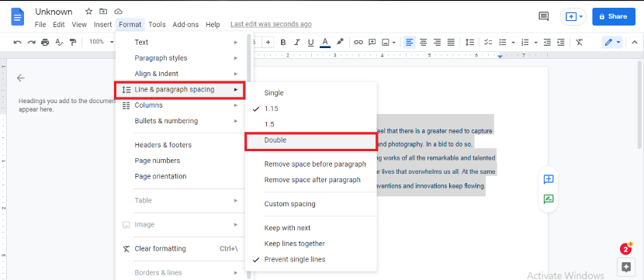The width and height of the screenshot is (644, 280).
Task: Open the View menu
Action: tap(79, 25)
